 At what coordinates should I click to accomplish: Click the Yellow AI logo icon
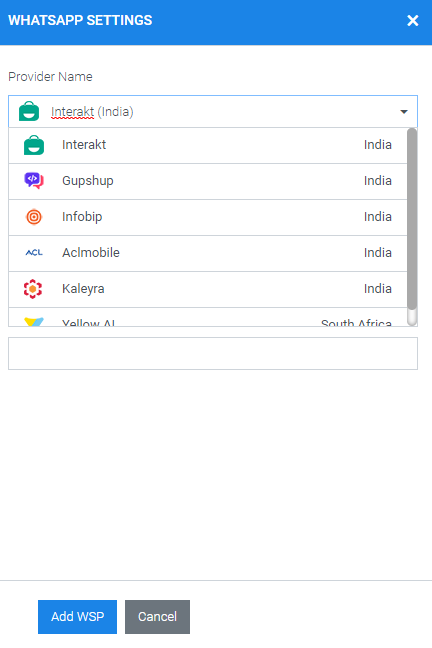point(34,322)
